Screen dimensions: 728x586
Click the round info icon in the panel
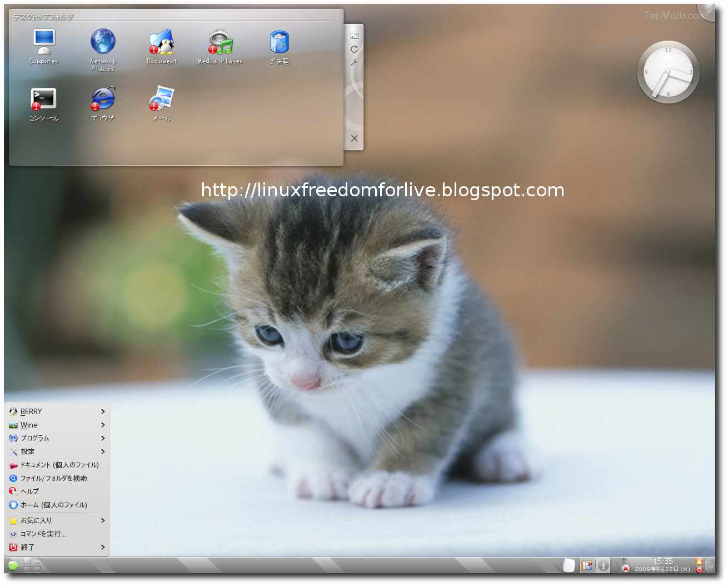click(x=603, y=565)
